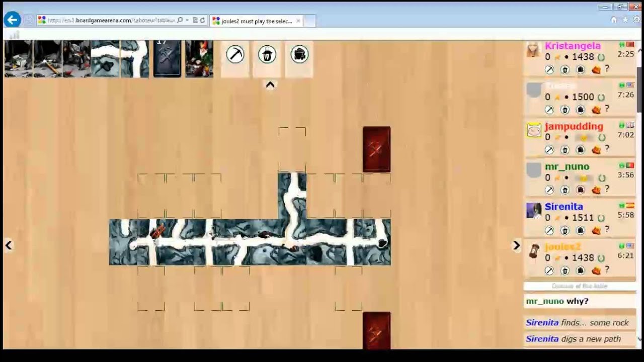Click mr_nuno's broken mine cart icon
This screenshot has width=644, height=362.
pyautogui.click(x=581, y=190)
